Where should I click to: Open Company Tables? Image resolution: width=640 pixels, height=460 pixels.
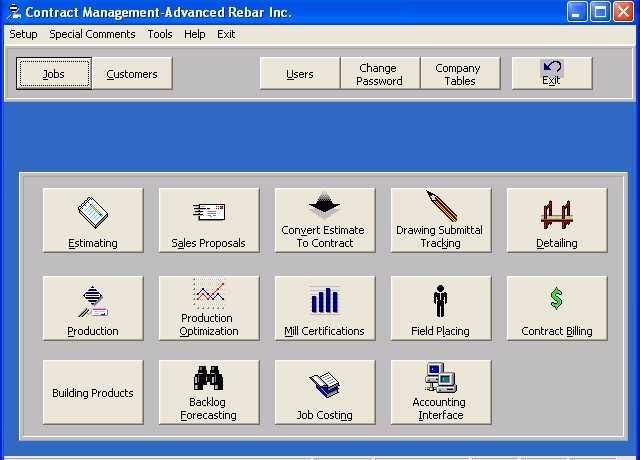pyautogui.click(x=460, y=73)
